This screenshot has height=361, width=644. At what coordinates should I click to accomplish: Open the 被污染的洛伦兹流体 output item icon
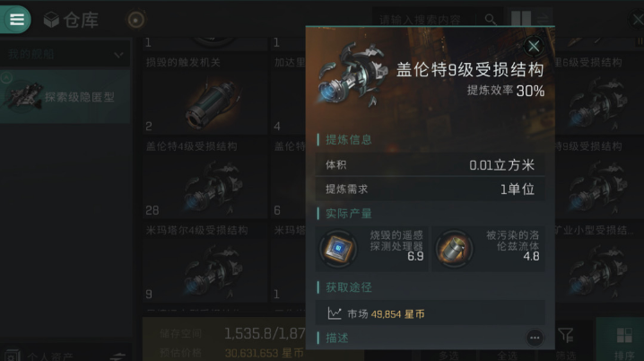click(x=455, y=249)
